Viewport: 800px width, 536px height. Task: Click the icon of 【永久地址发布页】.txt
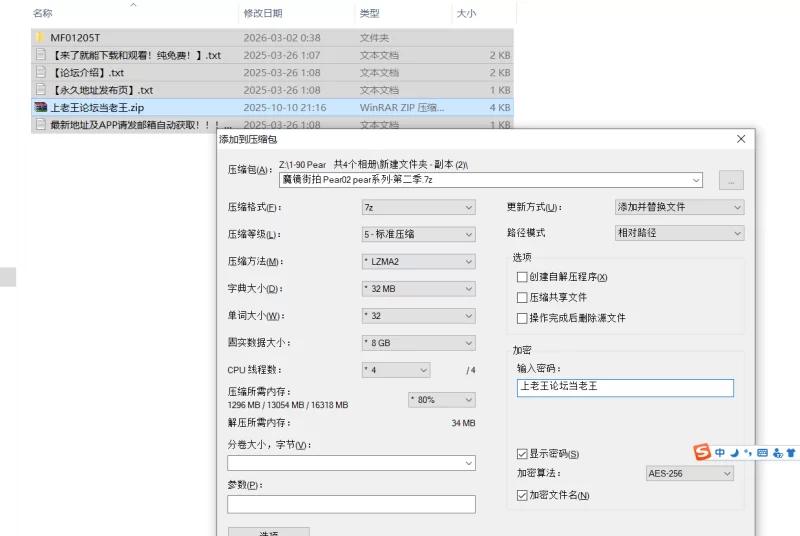coord(41,89)
